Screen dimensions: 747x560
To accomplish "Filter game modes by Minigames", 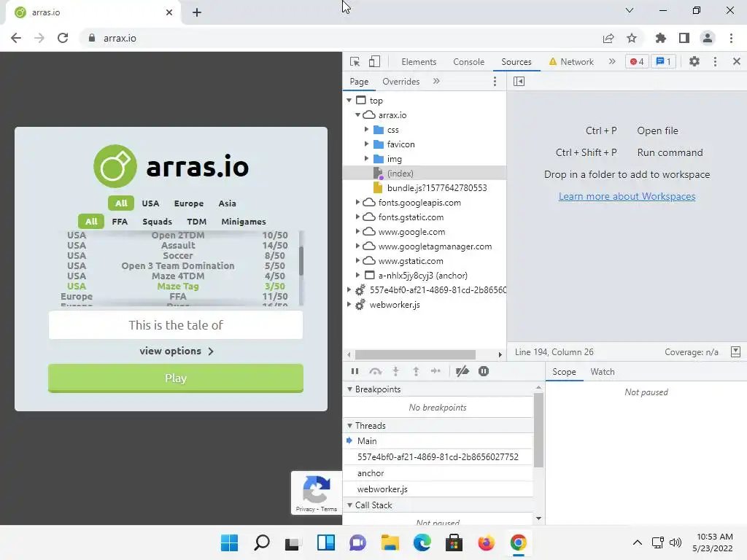I will [x=244, y=222].
